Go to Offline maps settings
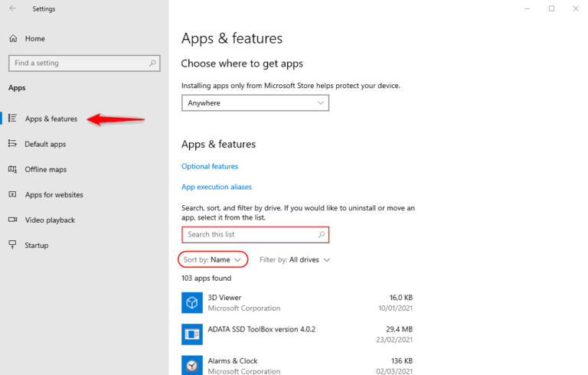The width and height of the screenshot is (588, 375). click(x=46, y=169)
